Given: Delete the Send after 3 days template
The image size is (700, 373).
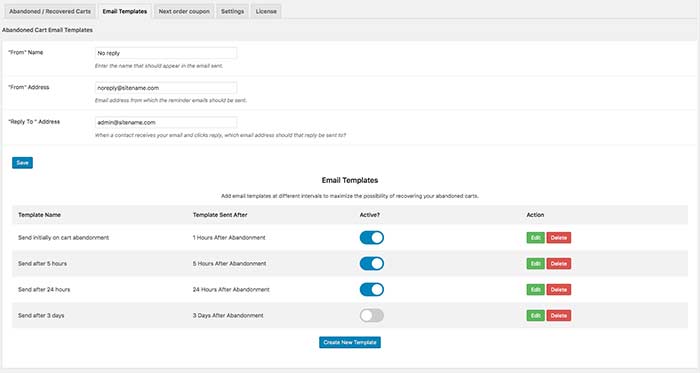Looking at the screenshot, I should 558,315.
